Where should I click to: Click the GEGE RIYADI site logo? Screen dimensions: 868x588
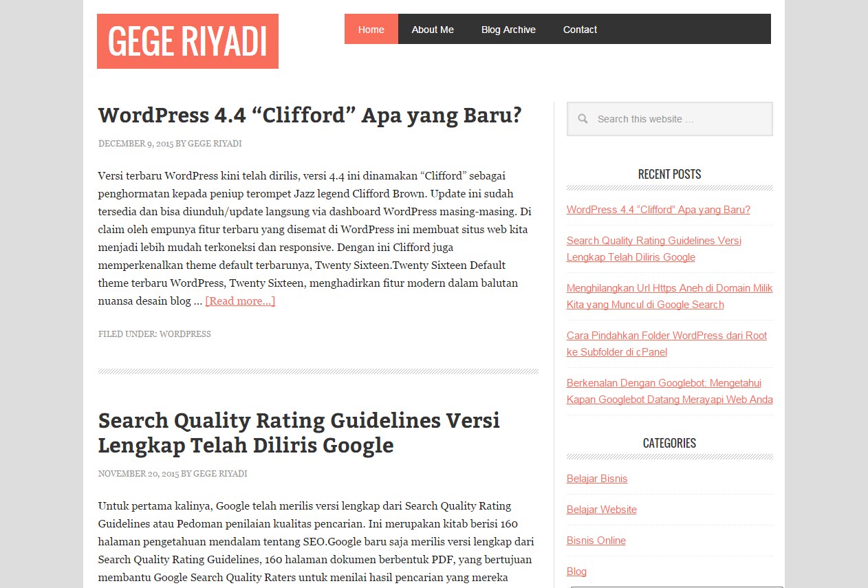click(x=188, y=41)
